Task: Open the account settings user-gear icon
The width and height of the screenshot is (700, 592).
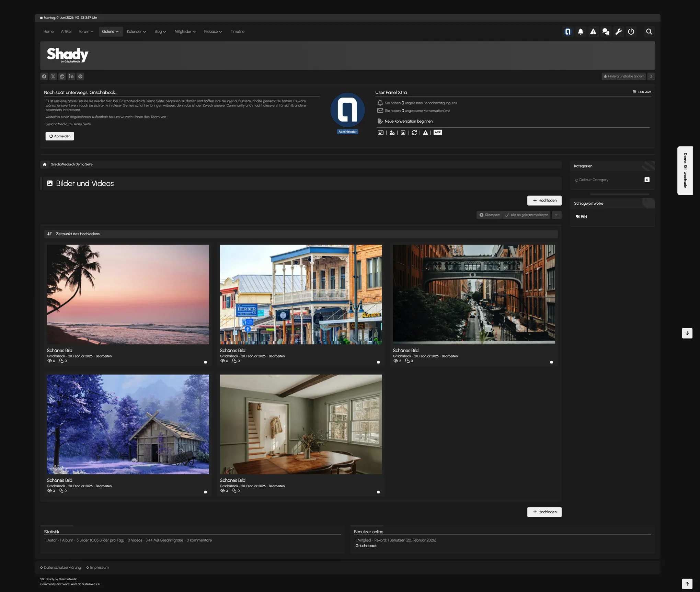Action: point(392,133)
